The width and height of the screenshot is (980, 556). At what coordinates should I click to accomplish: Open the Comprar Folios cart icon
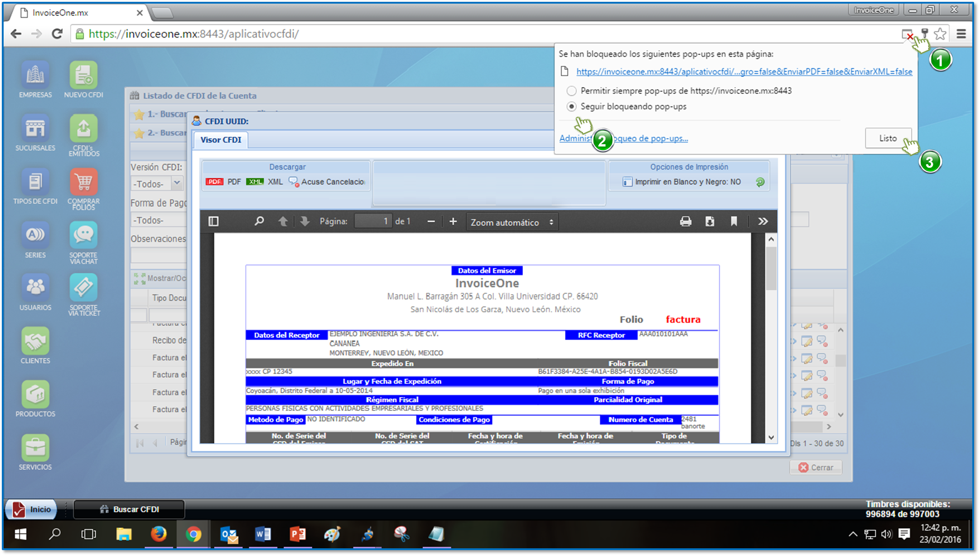(84, 188)
